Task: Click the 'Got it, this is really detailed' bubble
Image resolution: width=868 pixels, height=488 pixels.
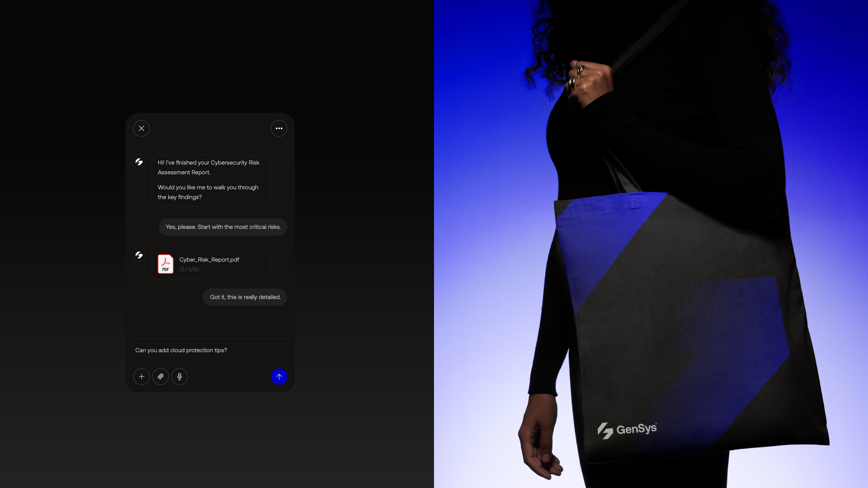Action: [x=245, y=297]
